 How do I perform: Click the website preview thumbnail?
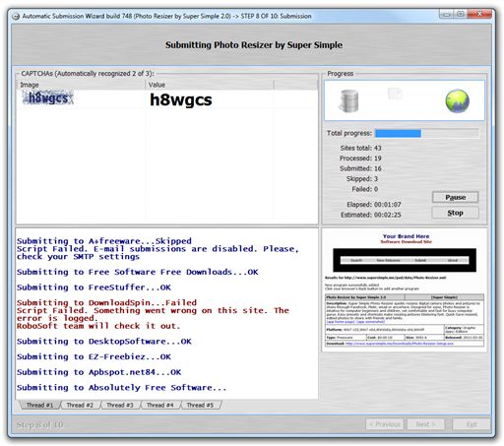tap(405, 290)
